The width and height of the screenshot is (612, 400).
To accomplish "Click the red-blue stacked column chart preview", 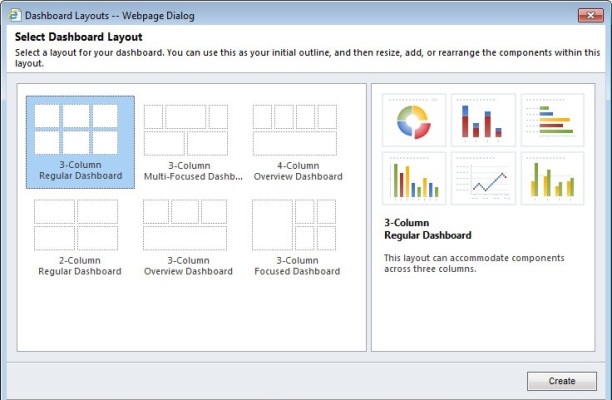I will [x=483, y=120].
